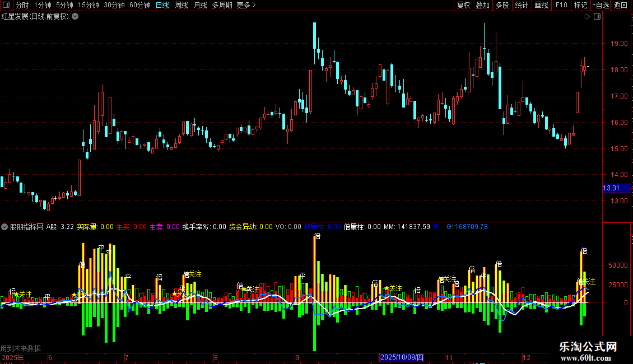The image size is (633, 364).
Task: Click the 2025年 label on time axis
Action: click(x=12, y=357)
